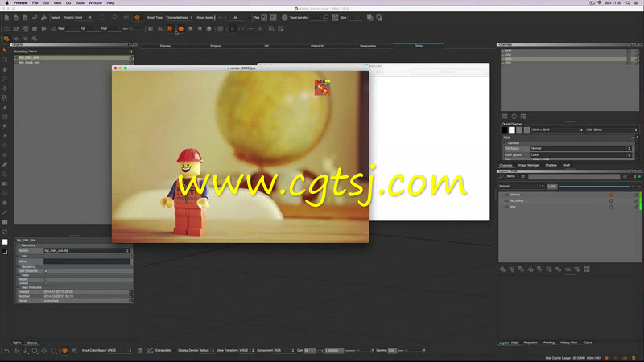This screenshot has width=644, height=362.
Task: Click the orange indicator on stickers layer
Action: click(611, 195)
